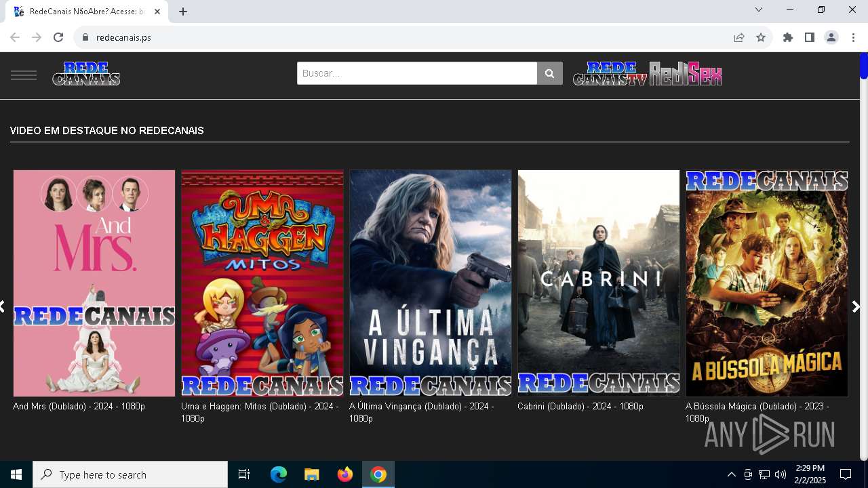This screenshot has height=488, width=868.
Task: Open a new browser tab
Action: 183,12
